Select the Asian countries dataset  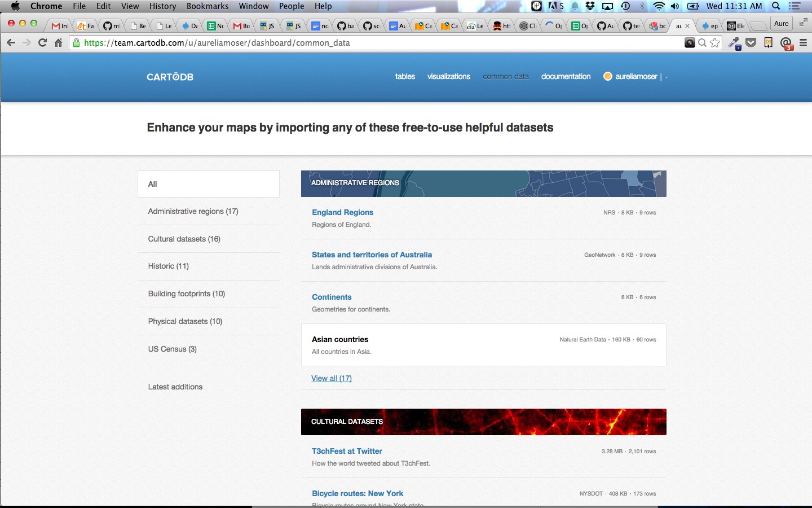click(x=484, y=345)
